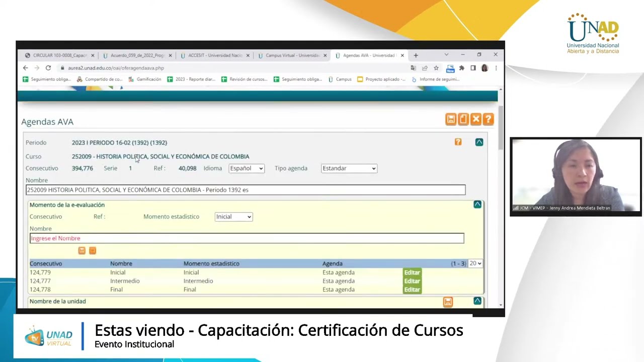The height and width of the screenshot is (362, 644).
Task: Open the Extensions puzzle icon
Action: [x=461, y=68]
